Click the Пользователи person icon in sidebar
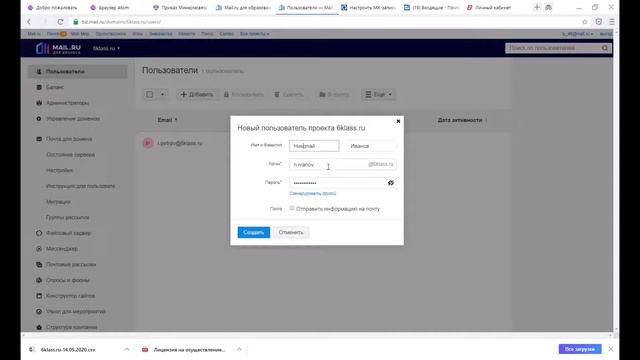 click(39, 71)
